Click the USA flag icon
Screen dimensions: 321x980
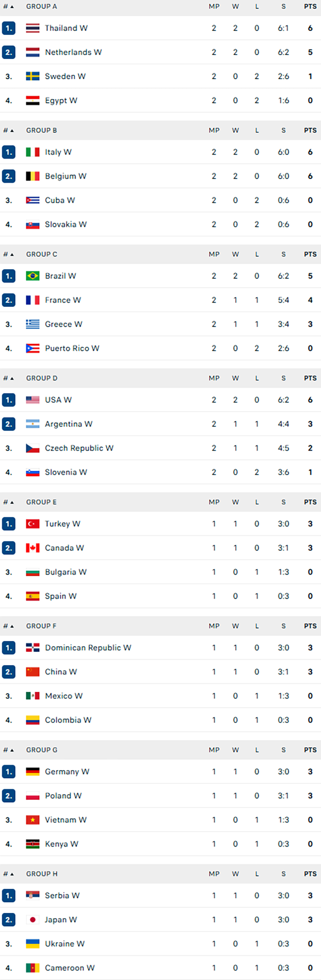(33, 400)
